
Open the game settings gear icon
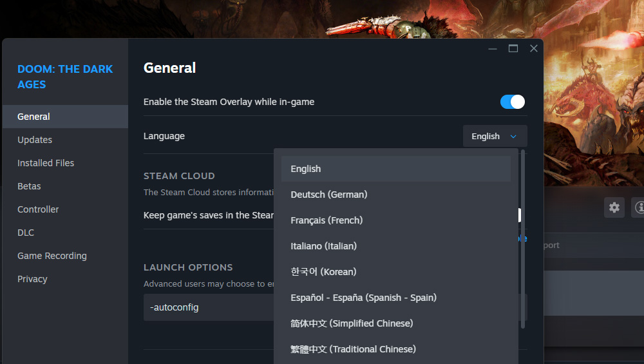[x=614, y=207]
